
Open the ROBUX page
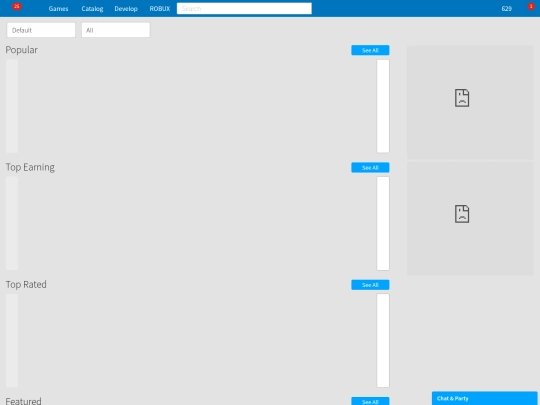coord(160,9)
